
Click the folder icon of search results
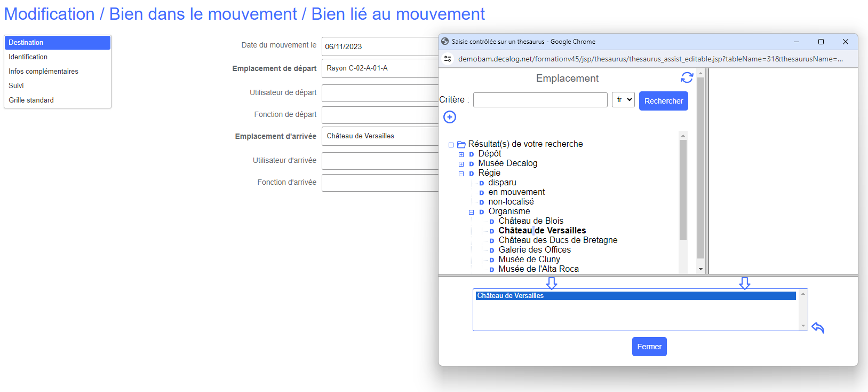point(461,145)
